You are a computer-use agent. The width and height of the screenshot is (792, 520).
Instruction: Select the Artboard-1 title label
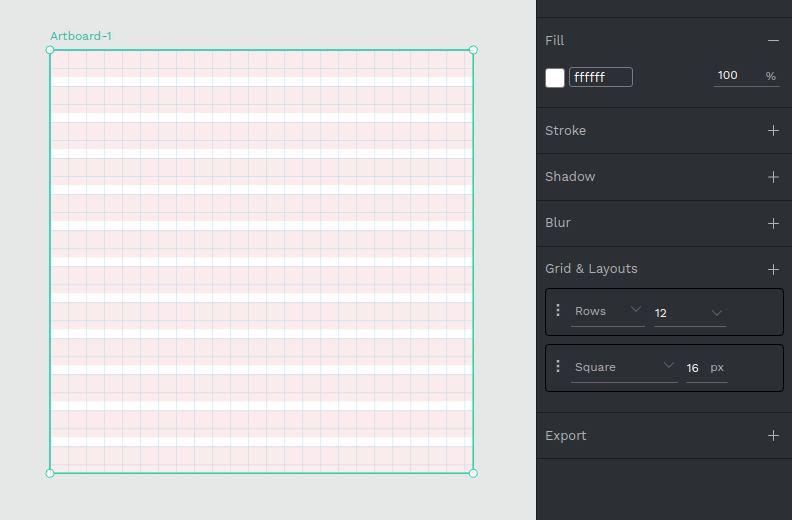[81, 36]
